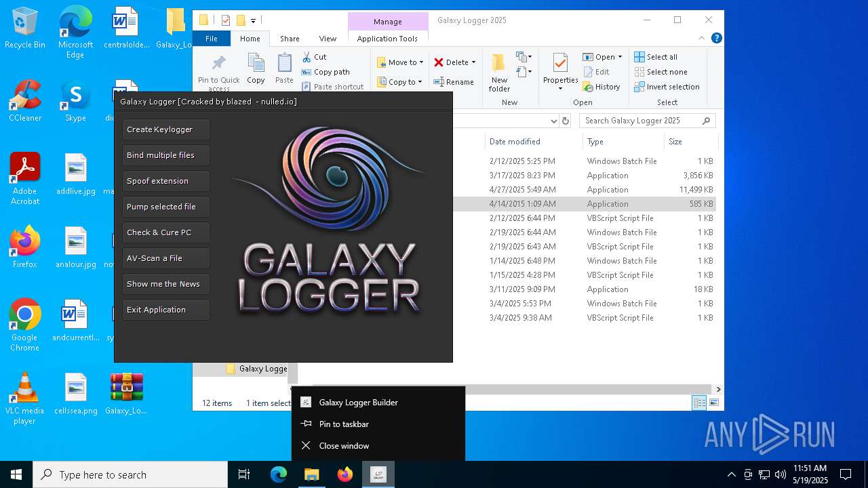Click Create Keylogger button in Galaxy Logger
The height and width of the screenshot is (488, 868).
coord(166,129)
